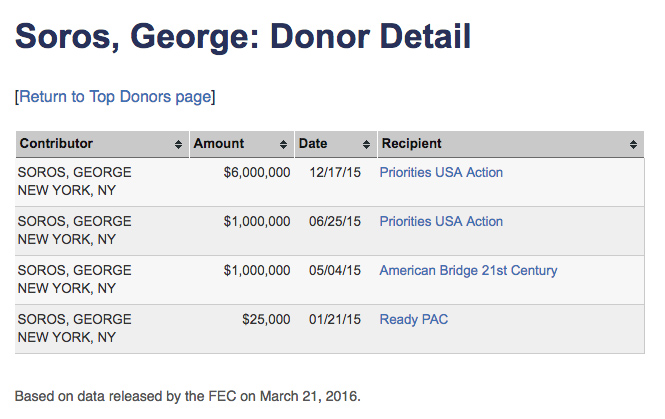The height and width of the screenshot is (419, 665).
Task: Click the FEC data release note text
Action: [x=187, y=395]
